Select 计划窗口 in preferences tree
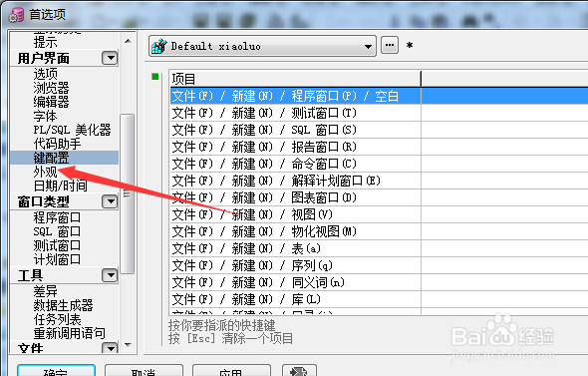 click(x=57, y=259)
